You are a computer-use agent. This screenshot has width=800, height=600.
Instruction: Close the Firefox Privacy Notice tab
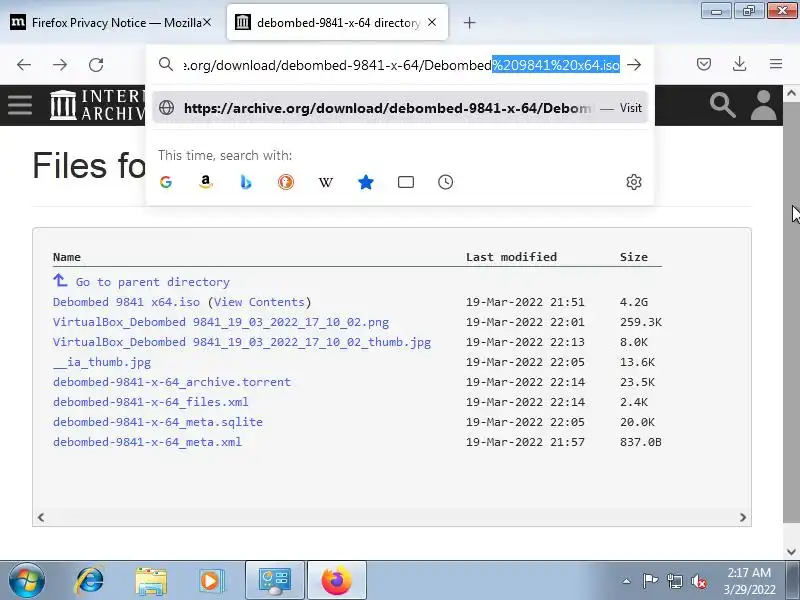pyautogui.click(x=207, y=22)
